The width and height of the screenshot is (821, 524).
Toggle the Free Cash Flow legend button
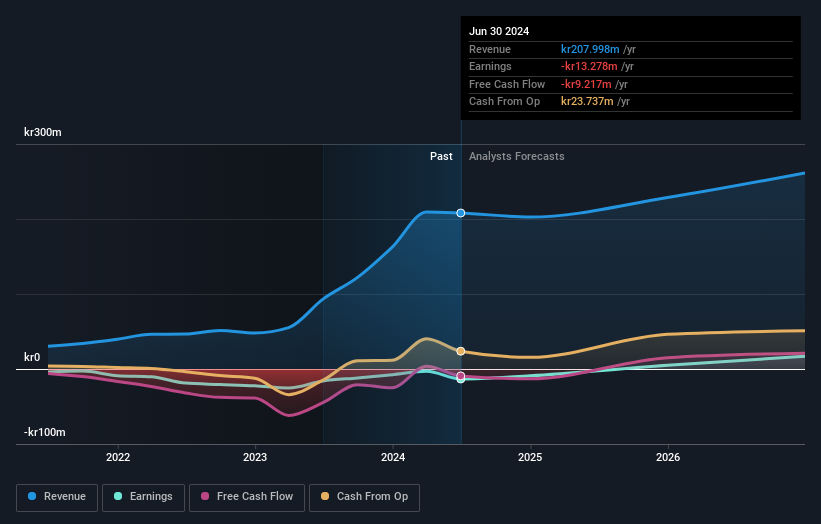[247, 497]
